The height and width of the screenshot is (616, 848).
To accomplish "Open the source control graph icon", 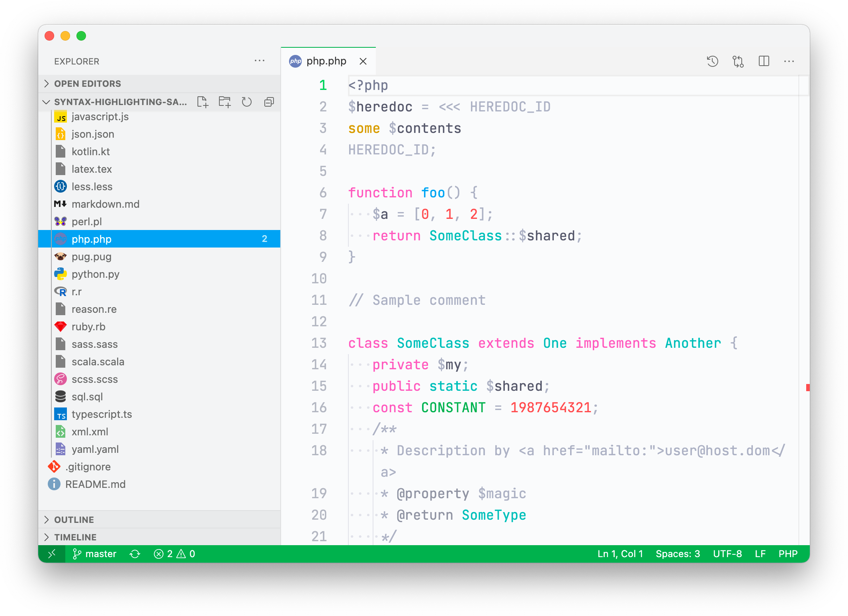I will tap(738, 61).
